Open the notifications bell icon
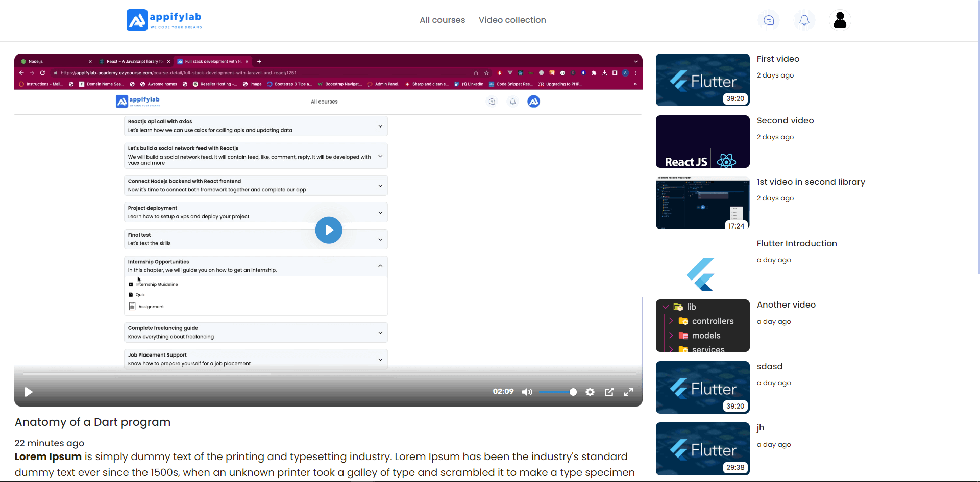Viewport: 980px width, 482px height. (x=804, y=20)
